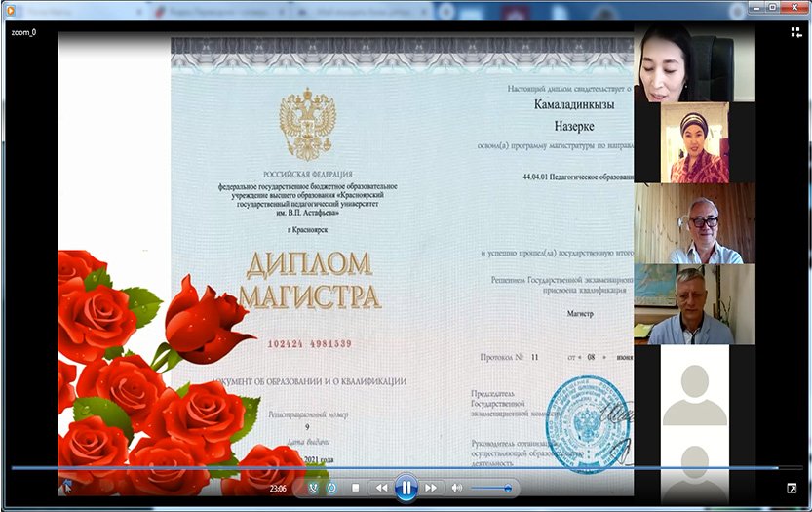Switch to Library view icon
The width and height of the screenshot is (812, 512).
[796, 32]
